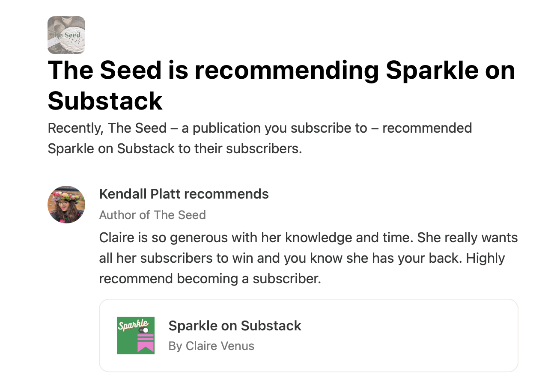Click the Kendall Platt recommends heading

pyautogui.click(x=184, y=194)
